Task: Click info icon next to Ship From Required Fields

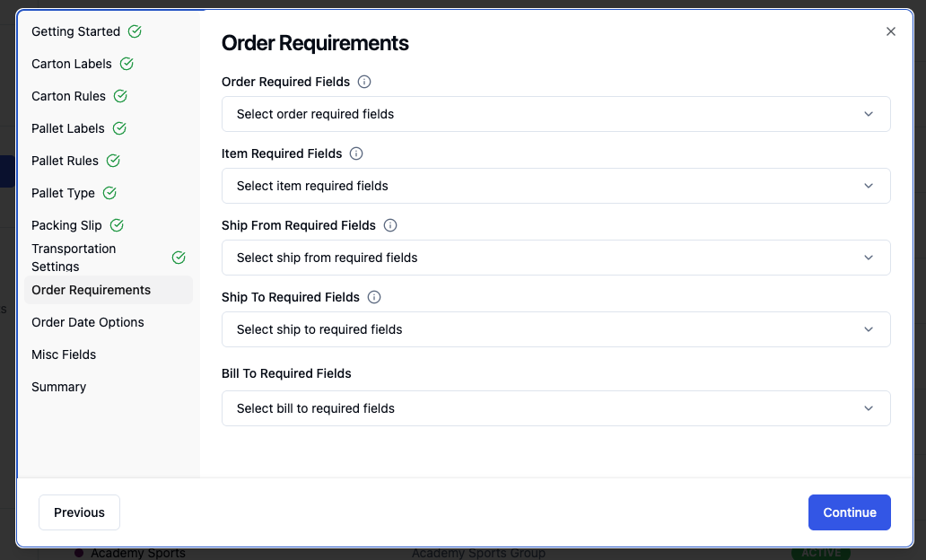Action: pyautogui.click(x=390, y=225)
